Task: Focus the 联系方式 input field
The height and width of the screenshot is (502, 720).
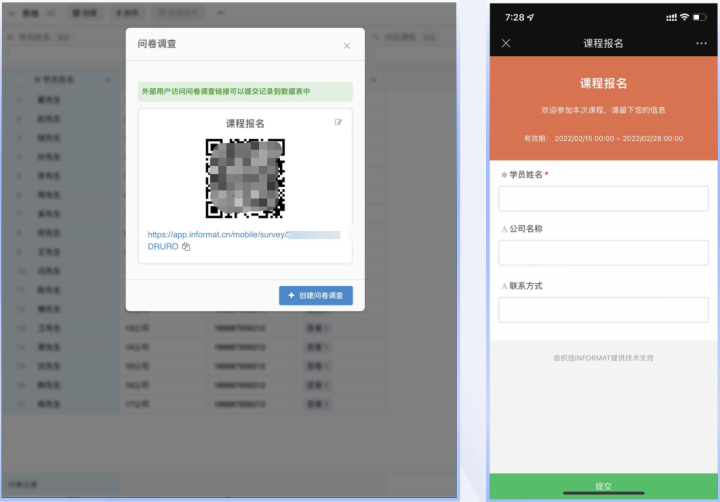Action: (603, 310)
